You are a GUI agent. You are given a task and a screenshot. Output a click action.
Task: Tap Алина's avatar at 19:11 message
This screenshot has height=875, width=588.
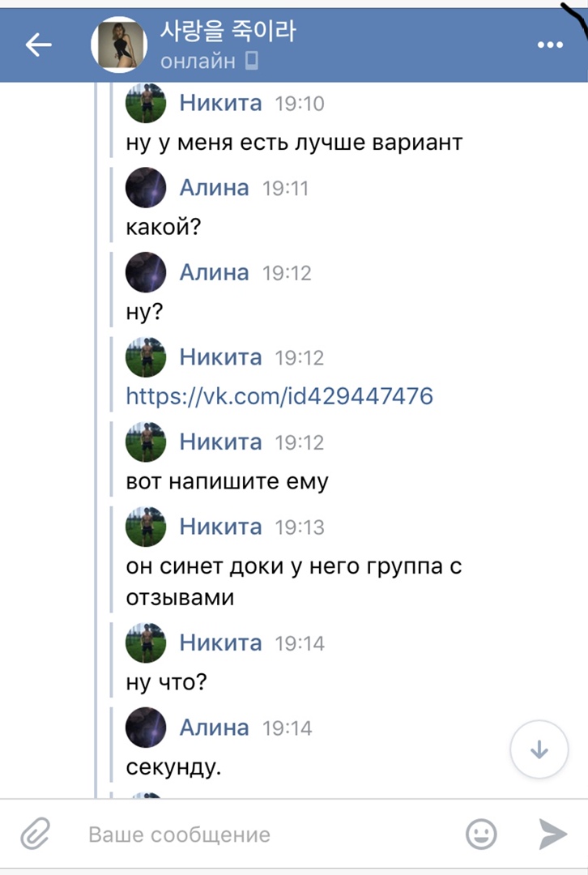(146, 189)
